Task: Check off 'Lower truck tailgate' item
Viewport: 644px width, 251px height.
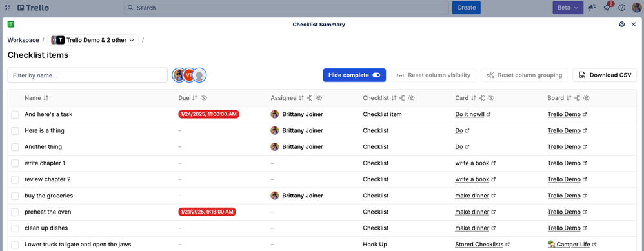Action: pyautogui.click(x=15, y=245)
